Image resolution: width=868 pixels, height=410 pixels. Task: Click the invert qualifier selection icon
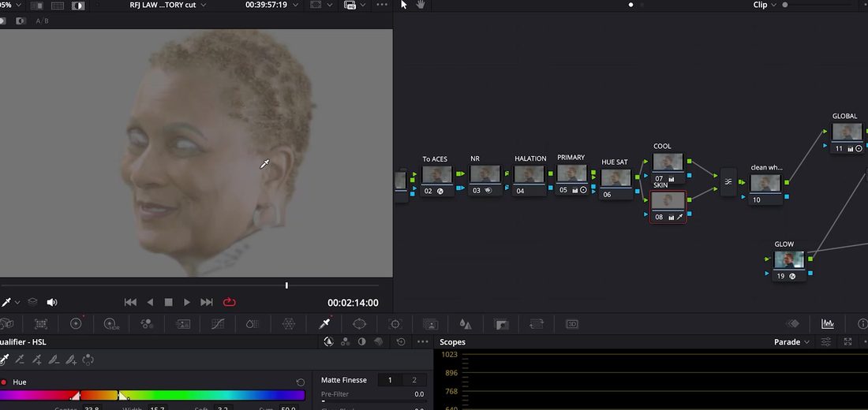point(88,360)
